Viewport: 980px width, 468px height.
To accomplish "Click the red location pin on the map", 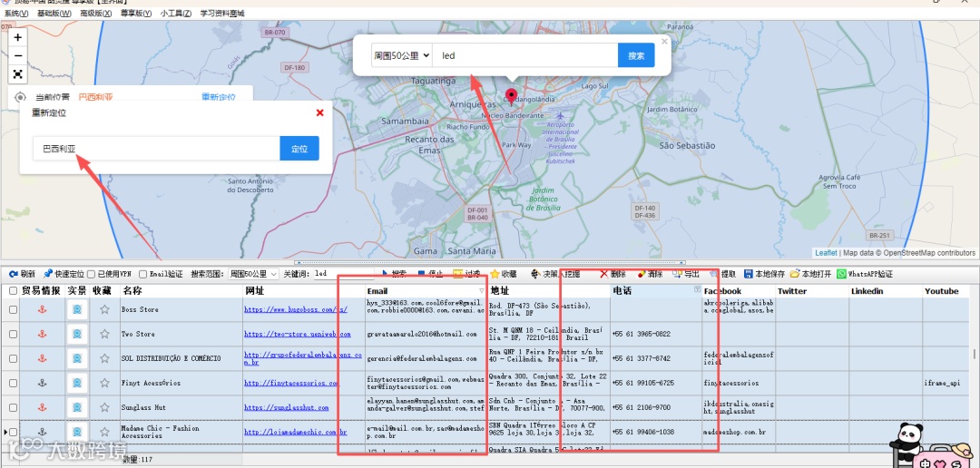I will [512, 96].
